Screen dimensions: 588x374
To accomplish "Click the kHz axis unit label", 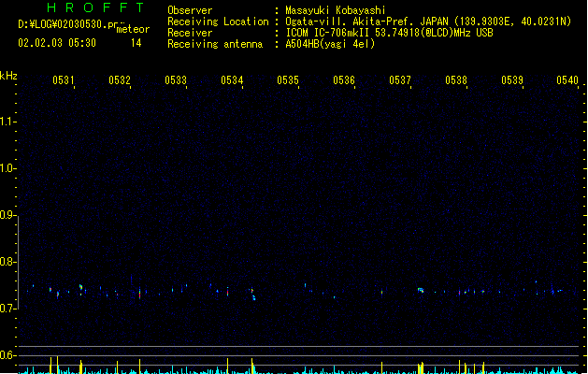I will pyautogui.click(x=8, y=76).
